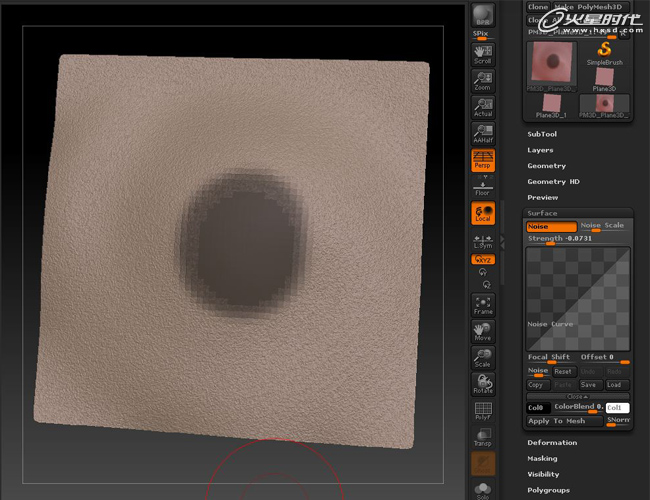
Task: Expand the Masking section
Action: tap(542, 459)
